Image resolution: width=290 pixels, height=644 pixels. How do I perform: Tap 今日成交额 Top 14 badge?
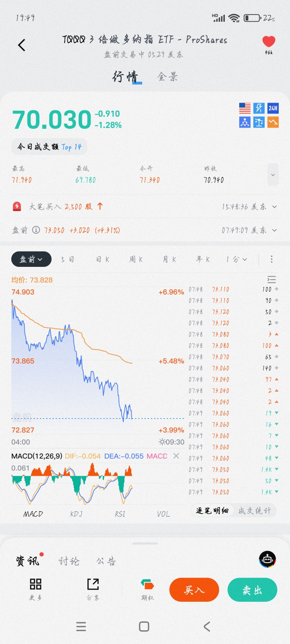(49, 147)
